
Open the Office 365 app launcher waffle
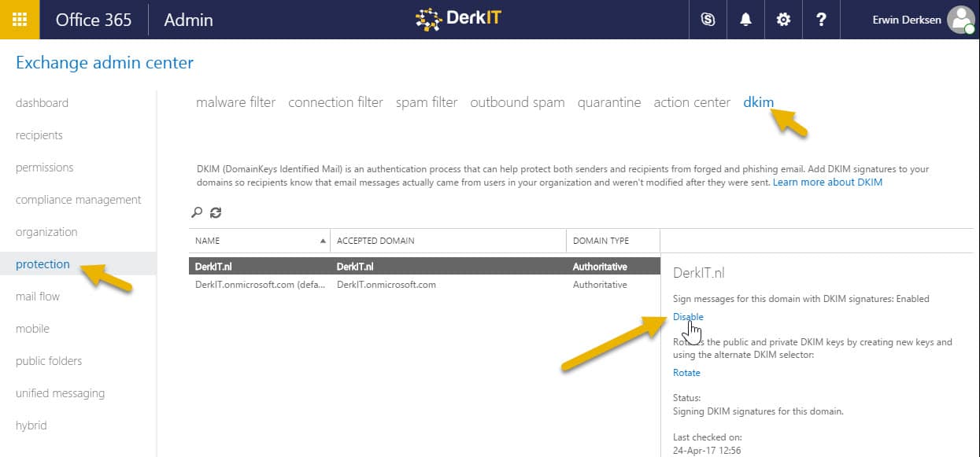[x=20, y=20]
